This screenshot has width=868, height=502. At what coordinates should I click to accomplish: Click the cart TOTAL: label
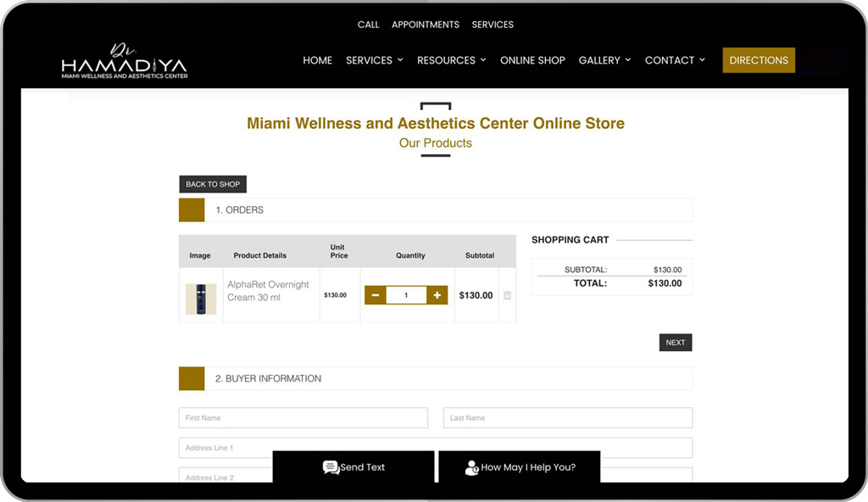(x=590, y=283)
